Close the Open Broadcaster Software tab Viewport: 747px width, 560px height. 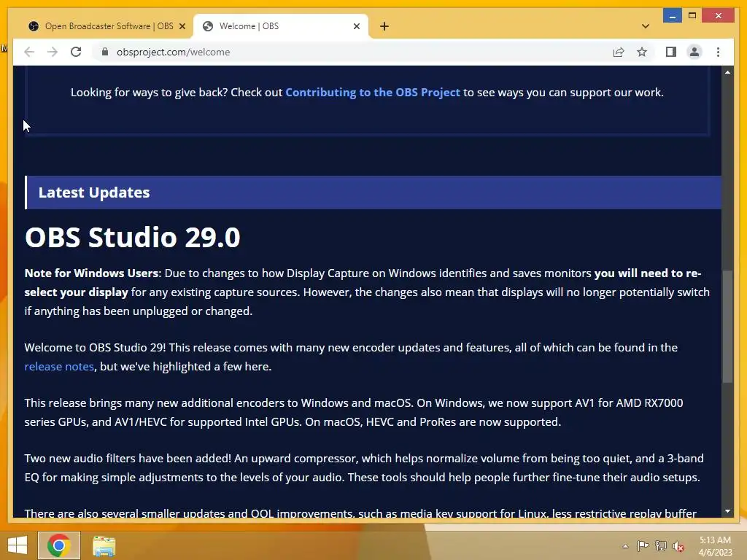182,26
